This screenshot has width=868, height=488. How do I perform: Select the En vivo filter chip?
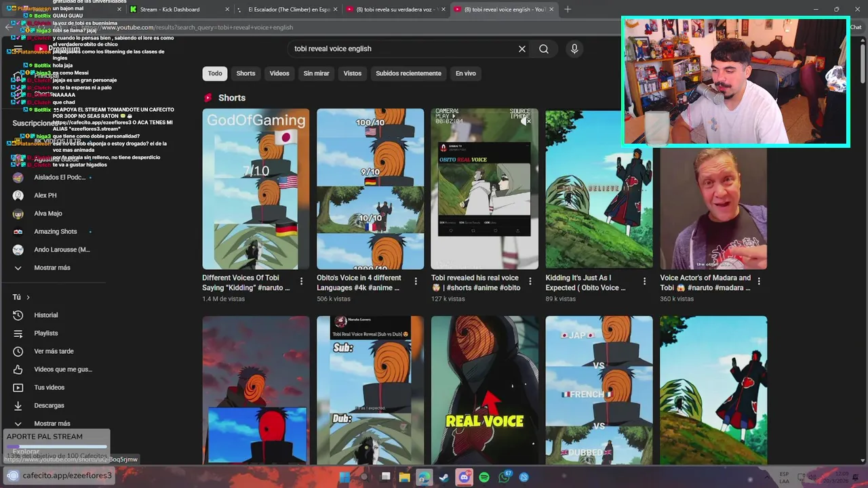pyautogui.click(x=465, y=73)
